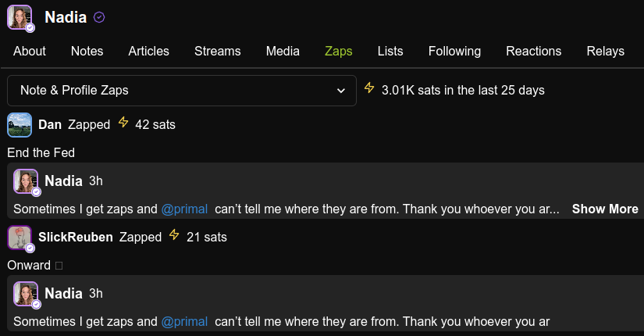Click Nadia's profile avatar in header
Image resolution: width=644 pixels, height=336 pixels.
pos(19,17)
